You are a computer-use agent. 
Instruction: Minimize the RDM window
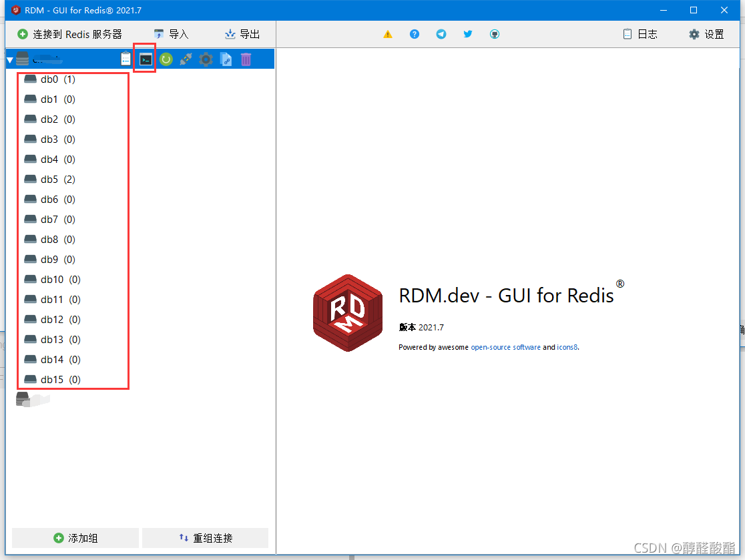pyautogui.click(x=664, y=10)
